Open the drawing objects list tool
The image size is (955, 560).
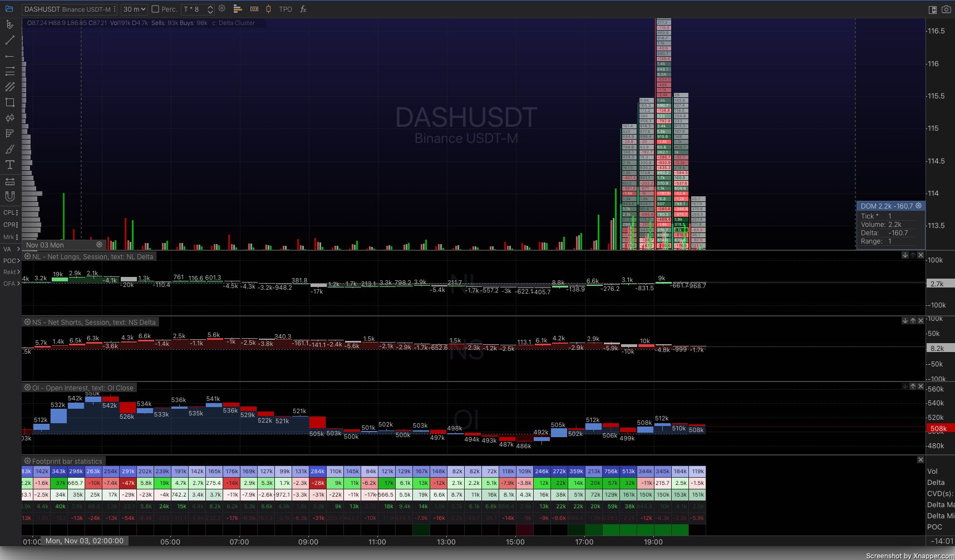coord(9,24)
